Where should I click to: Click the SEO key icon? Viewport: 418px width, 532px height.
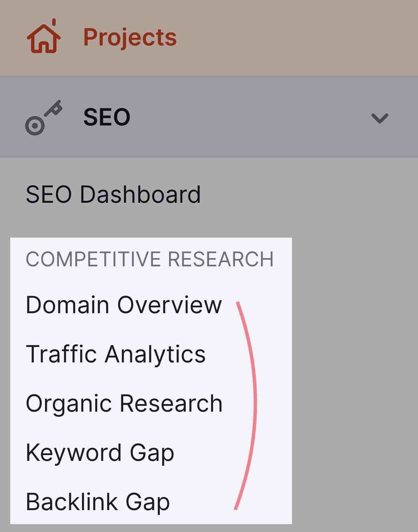(44, 117)
